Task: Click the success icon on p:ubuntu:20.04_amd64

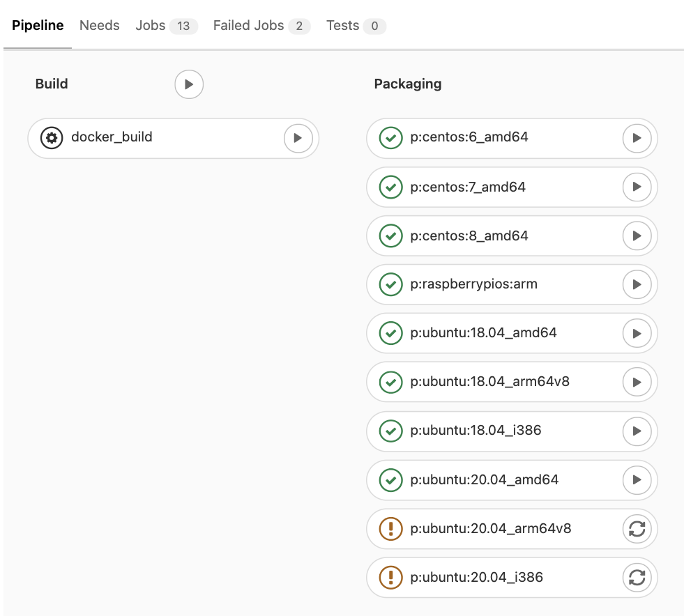Action: [390, 479]
